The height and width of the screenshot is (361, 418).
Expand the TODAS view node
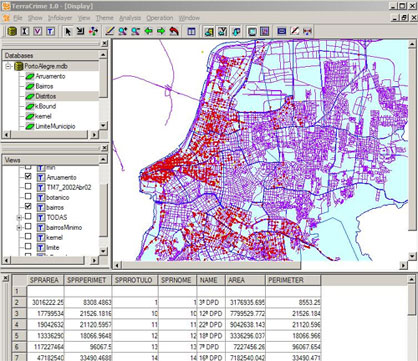19,218
